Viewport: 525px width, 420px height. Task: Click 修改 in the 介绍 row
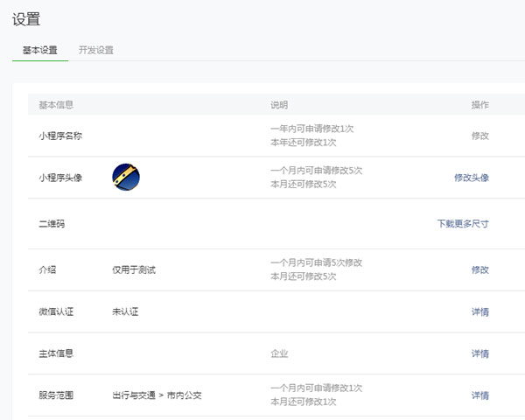coord(479,269)
